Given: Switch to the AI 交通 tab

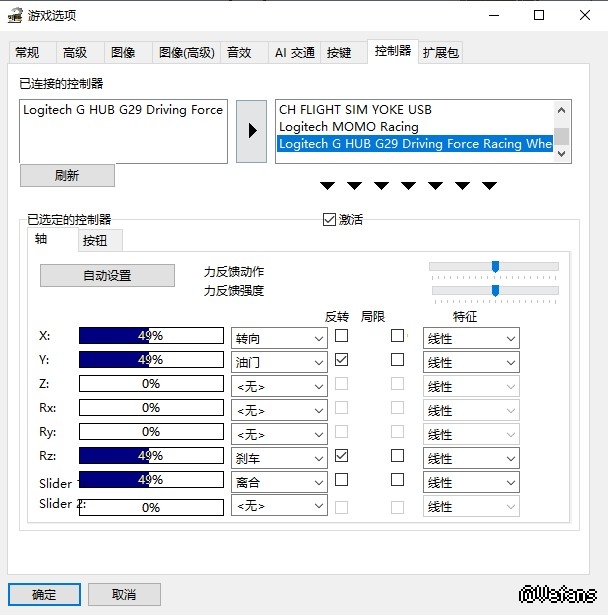Looking at the screenshot, I should point(295,52).
